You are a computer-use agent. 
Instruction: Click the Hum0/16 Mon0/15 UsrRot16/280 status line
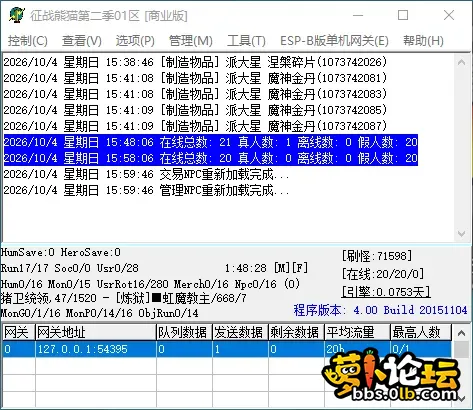click(151, 284)
